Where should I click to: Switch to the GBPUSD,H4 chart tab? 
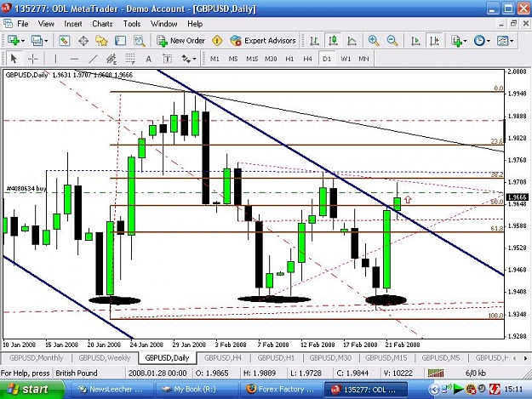[x=223, y=358]
